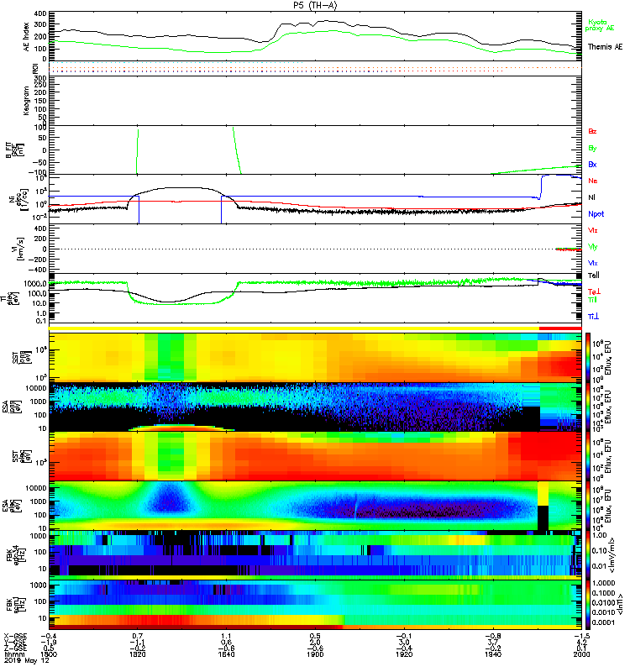Click the blue "Ti⊥" legend label

point(594,317)
